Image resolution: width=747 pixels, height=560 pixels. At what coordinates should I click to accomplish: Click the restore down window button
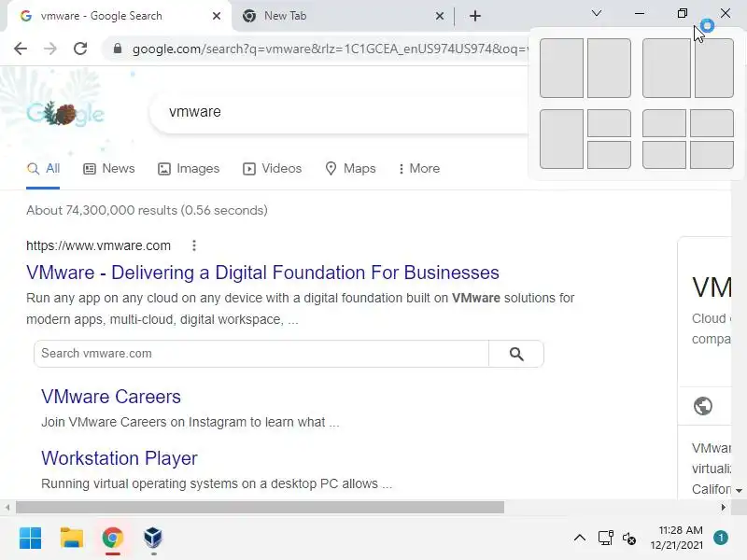tap(683, 13)
